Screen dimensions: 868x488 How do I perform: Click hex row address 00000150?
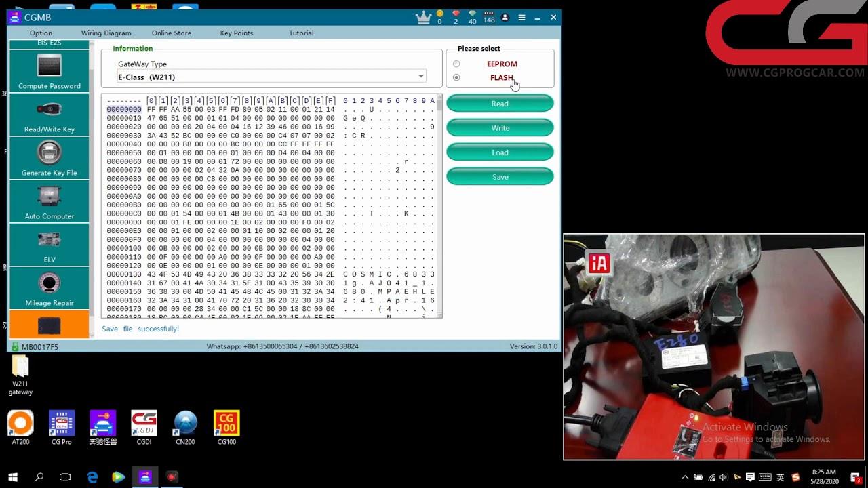124,292
